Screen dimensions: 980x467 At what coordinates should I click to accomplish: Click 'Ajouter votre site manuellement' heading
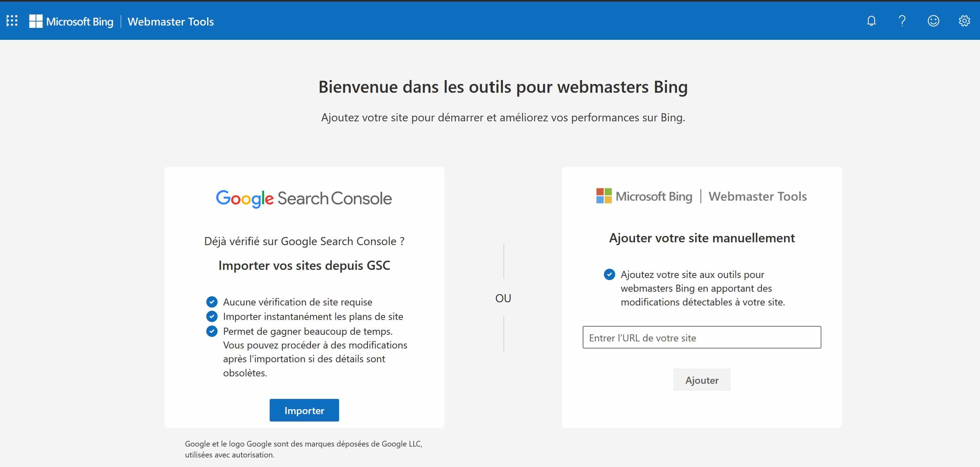(702, 238)
